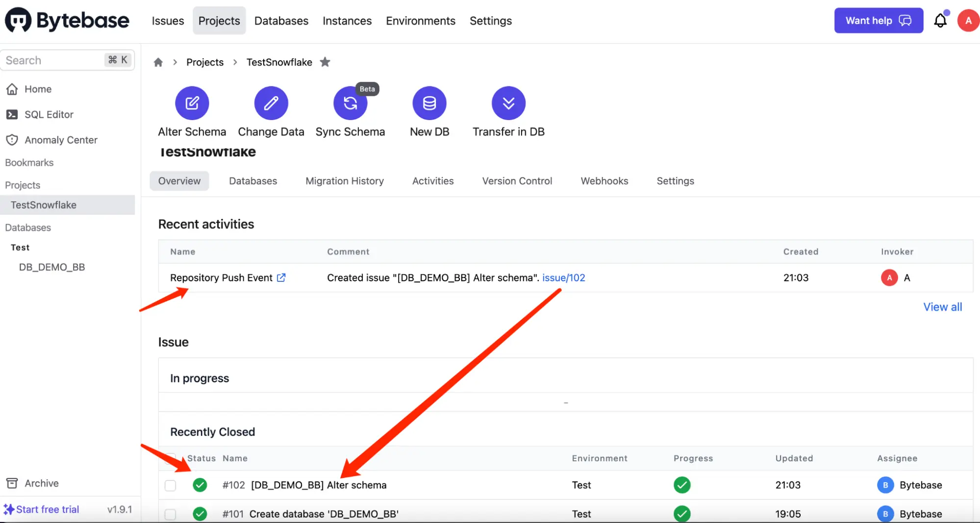Viewport: 980px width, 523px height.
Task: Click Bytebase assignee avatar for issue #101
Action: pos(885,514)
